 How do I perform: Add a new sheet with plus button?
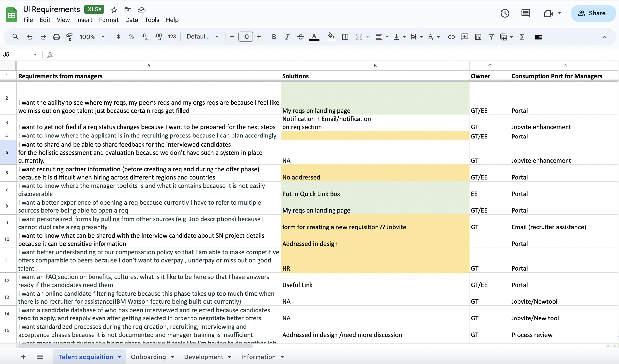click(23, 357)
